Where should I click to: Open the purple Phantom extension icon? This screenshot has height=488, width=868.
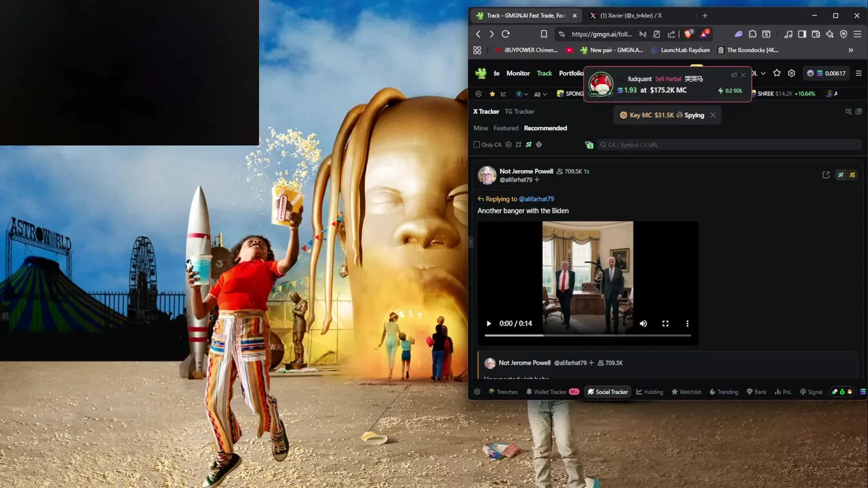[738, 34]
